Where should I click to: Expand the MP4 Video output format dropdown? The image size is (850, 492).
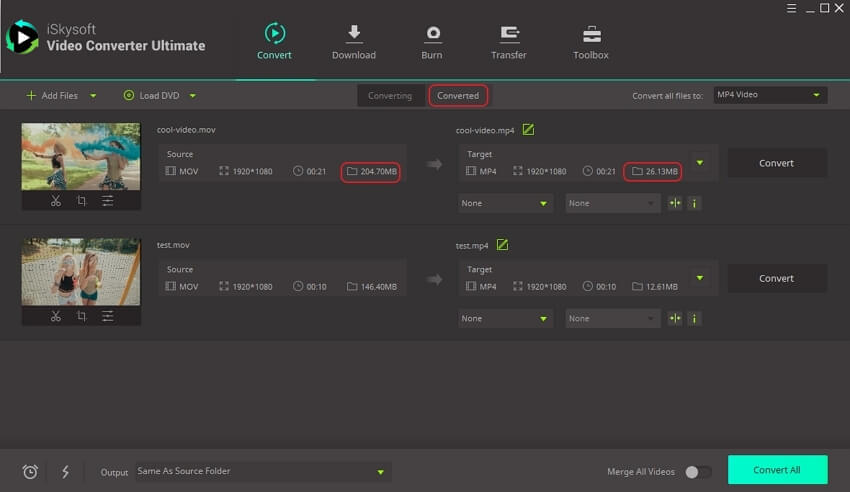point(769,95)
